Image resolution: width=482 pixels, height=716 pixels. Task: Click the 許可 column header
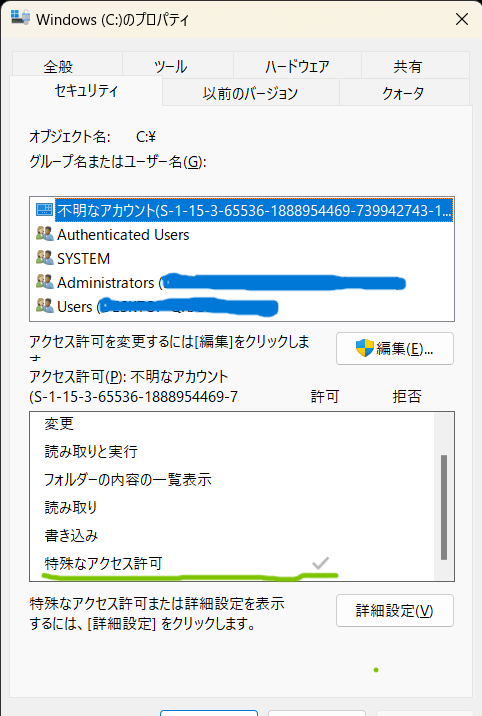tap(325, 396)
